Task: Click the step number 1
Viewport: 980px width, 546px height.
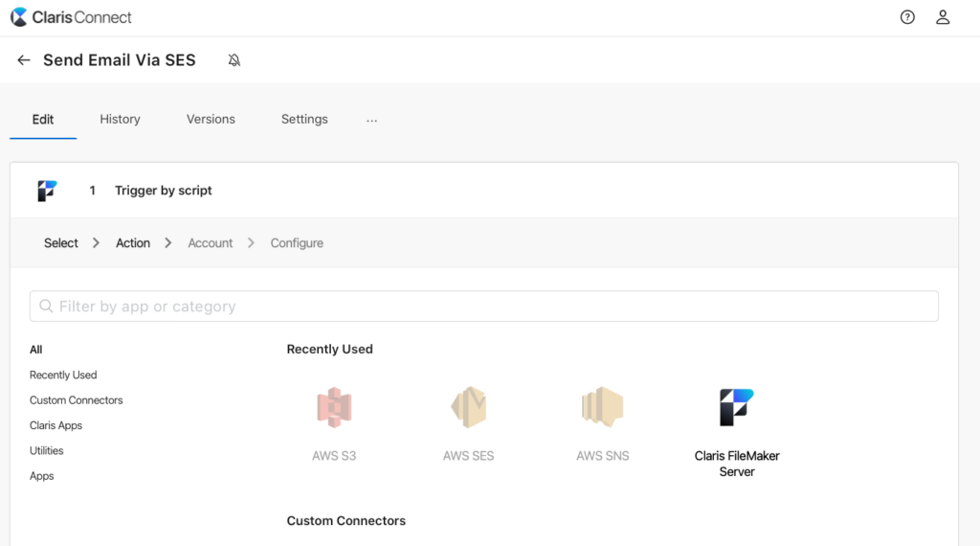Action: tap(93, 190)
